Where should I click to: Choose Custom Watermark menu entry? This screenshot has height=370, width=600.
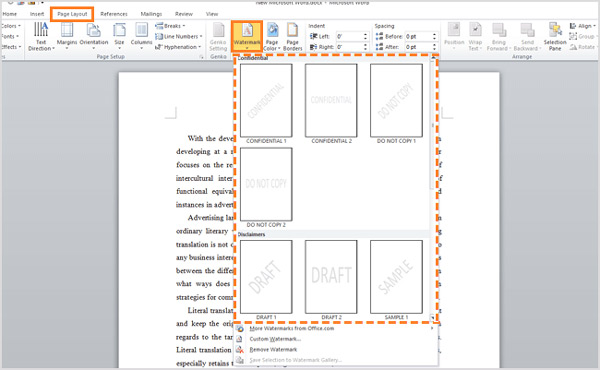pyautogui.click(x=275, y=339)
